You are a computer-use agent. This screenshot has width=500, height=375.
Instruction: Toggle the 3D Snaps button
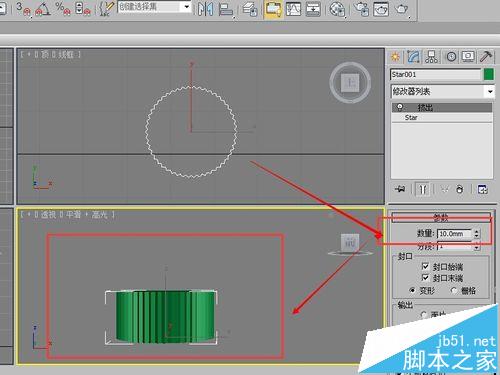click(23, 9)
